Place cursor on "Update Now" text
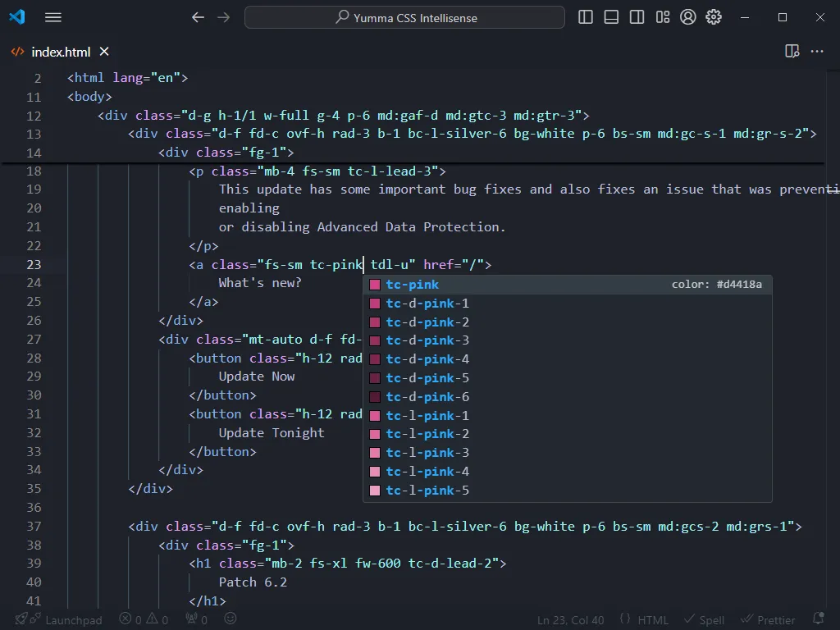This screenshot has height=630, width=840. click(257, 377)
